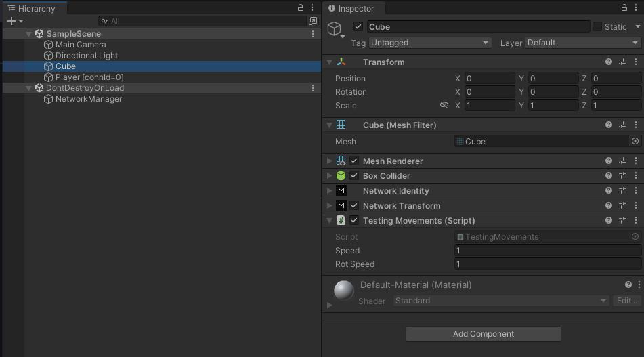Viewport: 644px width, 357px height.
Task: Select NetworkManager in Hierarchy
Action: coord(88,99)
